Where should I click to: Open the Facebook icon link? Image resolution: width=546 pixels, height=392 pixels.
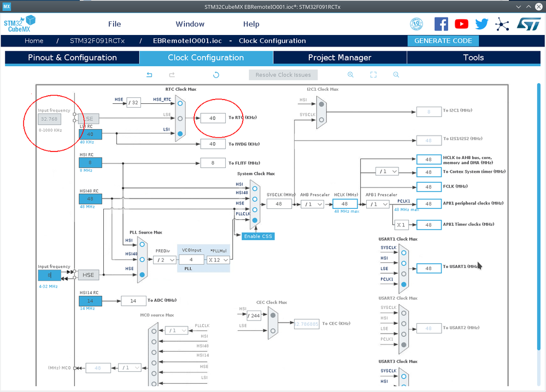441,24
